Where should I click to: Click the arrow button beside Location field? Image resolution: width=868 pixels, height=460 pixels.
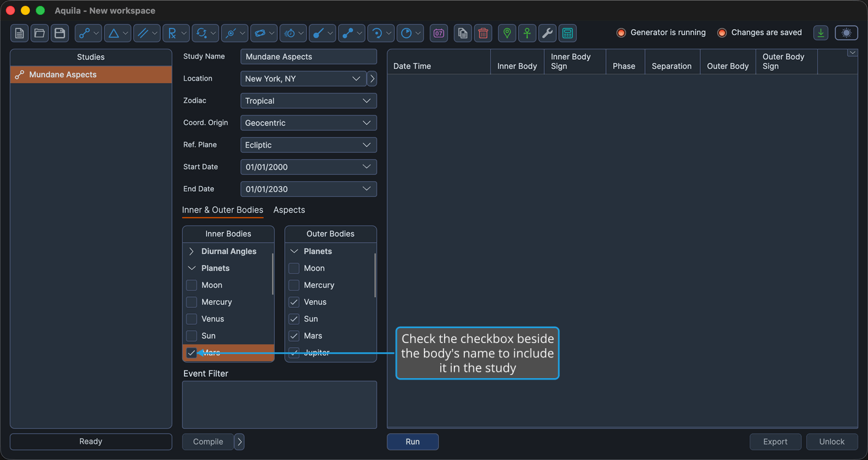(x=372, y=79)
